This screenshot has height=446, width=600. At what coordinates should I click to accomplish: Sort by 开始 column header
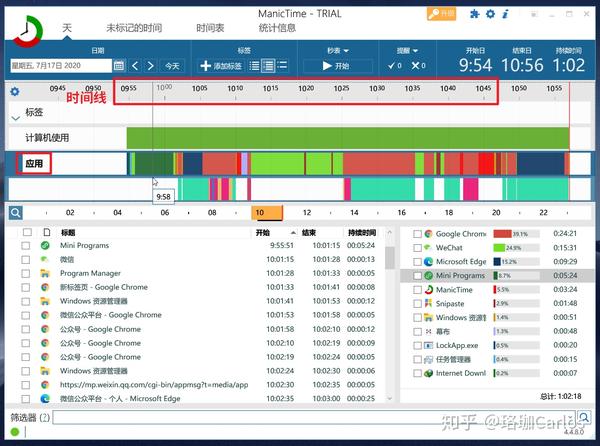click(262, 233)
